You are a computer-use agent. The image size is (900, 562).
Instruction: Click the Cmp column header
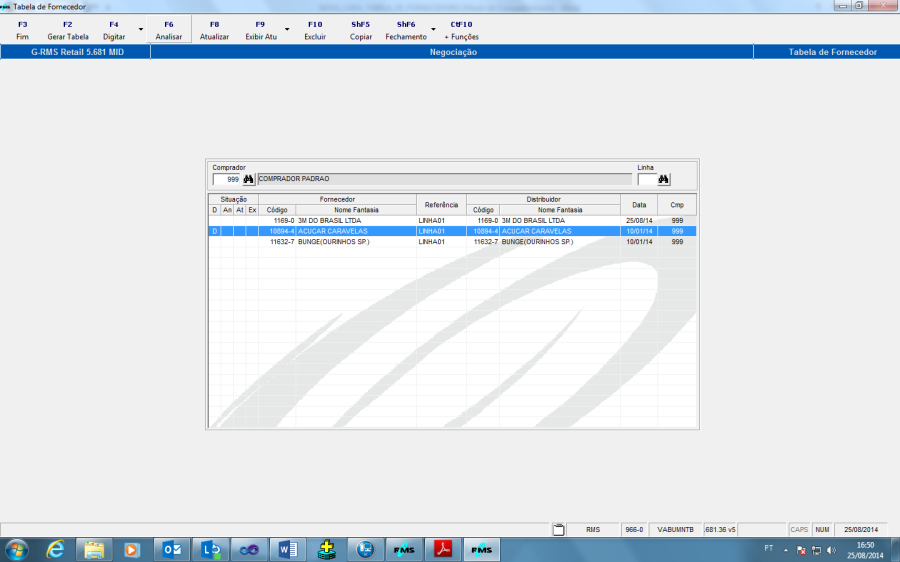677,204
